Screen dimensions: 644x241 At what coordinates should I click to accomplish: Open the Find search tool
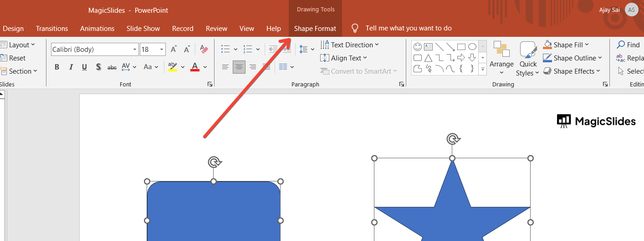[628, 45]
